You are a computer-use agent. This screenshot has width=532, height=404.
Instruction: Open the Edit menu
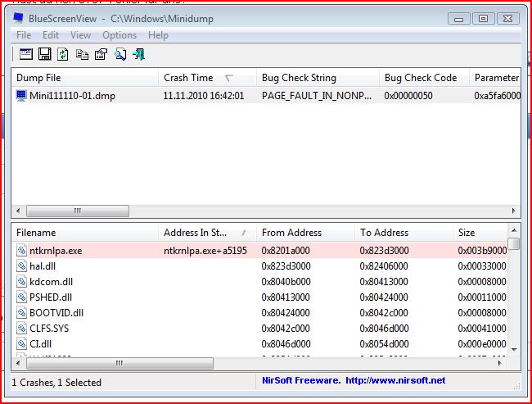click(51, 35)
